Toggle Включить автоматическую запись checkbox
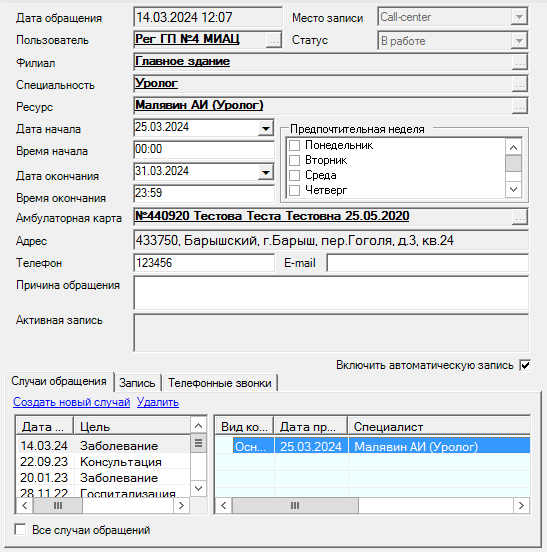Viewport: 547px width, 552px height. [525, 365]
